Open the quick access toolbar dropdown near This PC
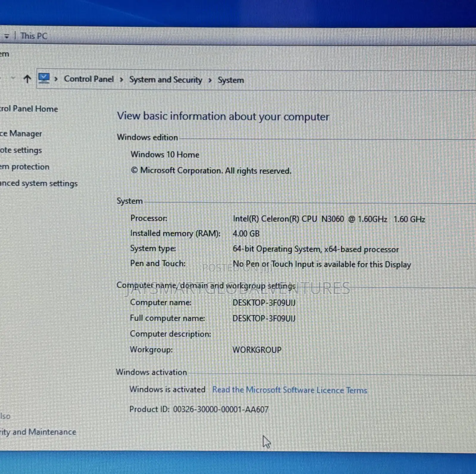The height and width of the screenshot is (474, 476). pos(7,36)
